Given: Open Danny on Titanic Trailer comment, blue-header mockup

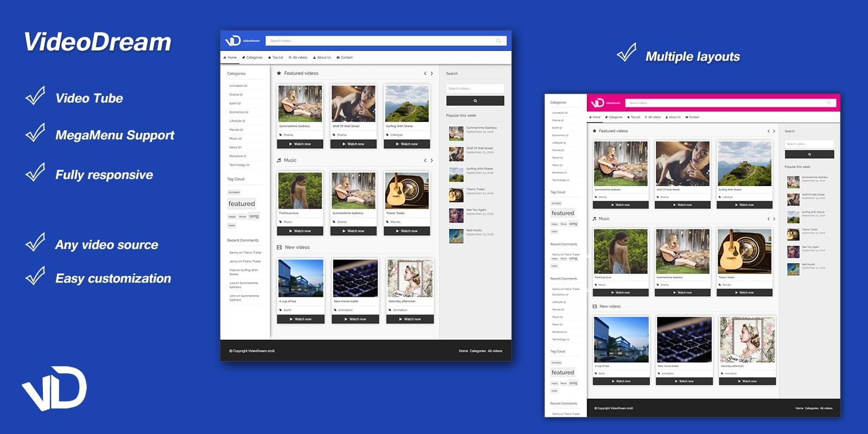Looking at the screenshot, I should coord(245,253).
